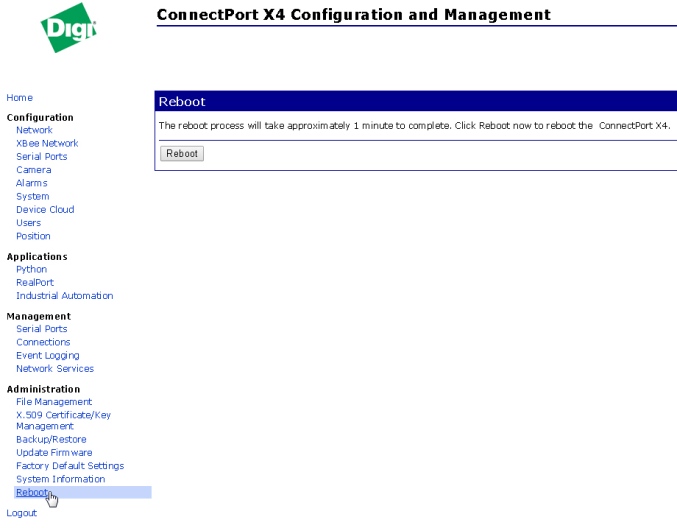
Task: Go to the Home page link
Action: [19, 98]
